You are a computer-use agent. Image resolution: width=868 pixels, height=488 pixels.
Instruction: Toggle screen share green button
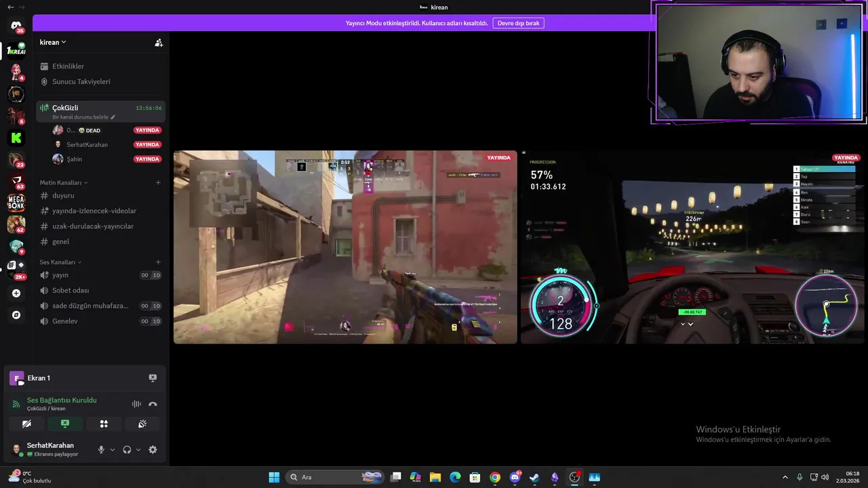[65, 424]
